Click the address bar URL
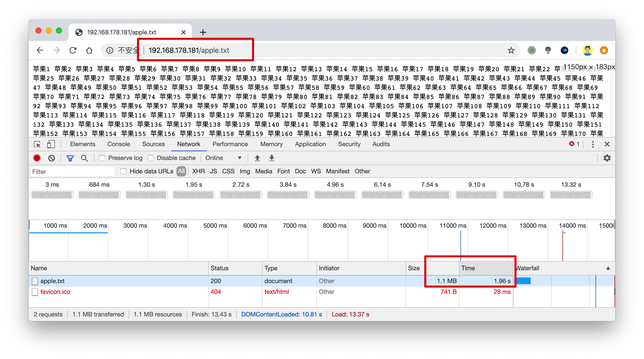This screenshot has width=644, height=359. 189,50
